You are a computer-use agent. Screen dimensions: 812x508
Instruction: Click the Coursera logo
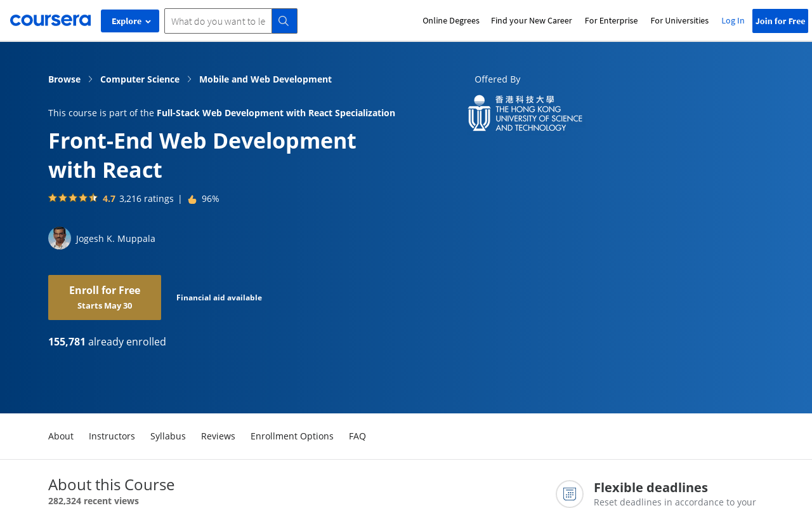(50, 20)
